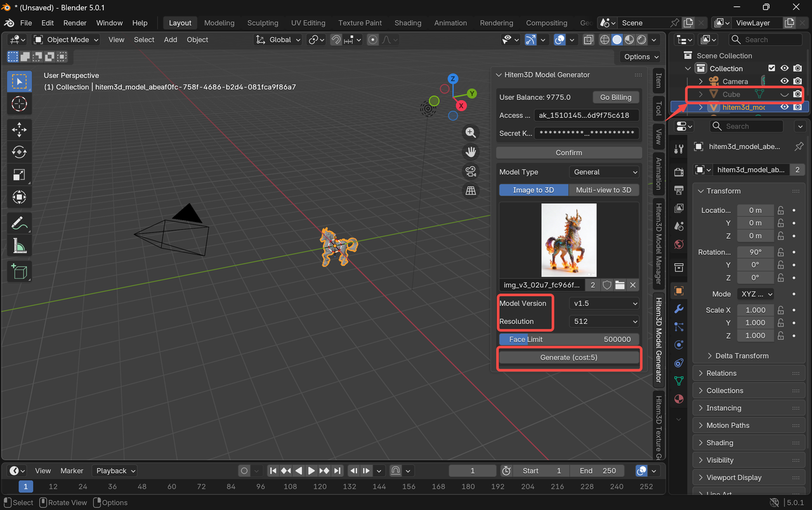
Task: Switch to the Shading workspace tab
Action: (408, 23)
